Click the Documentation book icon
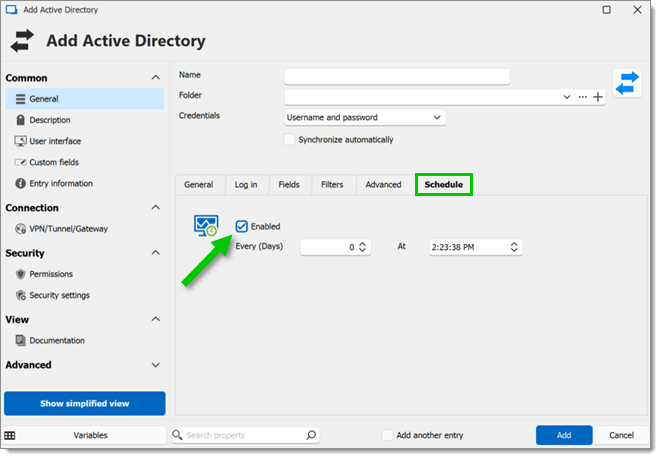661x459 pixels. point(21,340)
